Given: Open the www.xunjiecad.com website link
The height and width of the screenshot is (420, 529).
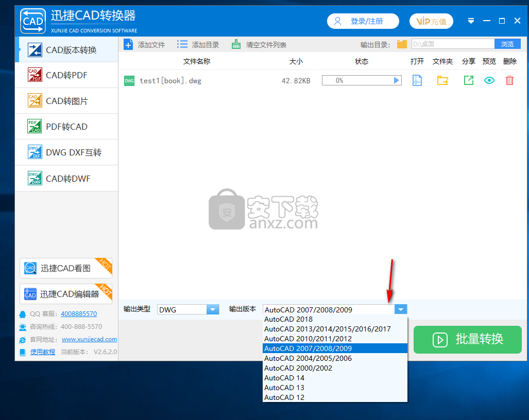Looking at the screenshot, I should tap(90, 339).
